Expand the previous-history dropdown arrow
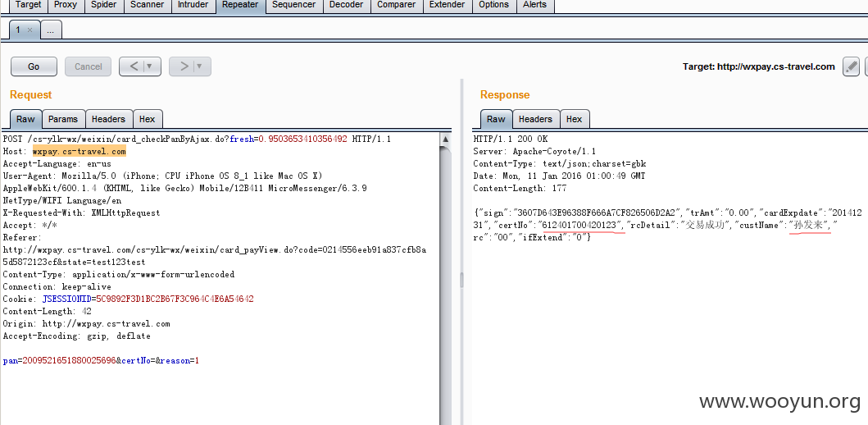Image resolution: width=868 pixels, height=425 pixels. pyautogui.click(x=149, y=66)
